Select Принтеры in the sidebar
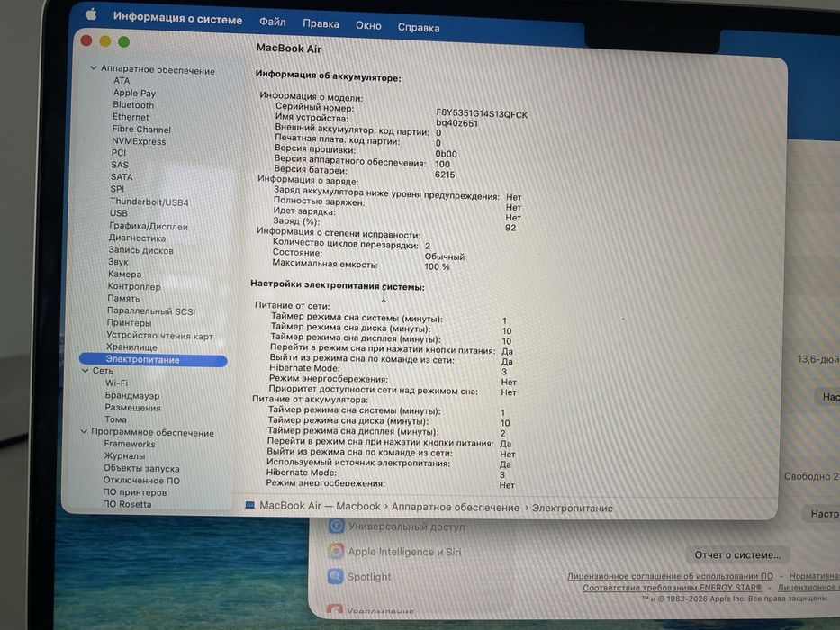 pyautogui.click(x=129, y=322)
